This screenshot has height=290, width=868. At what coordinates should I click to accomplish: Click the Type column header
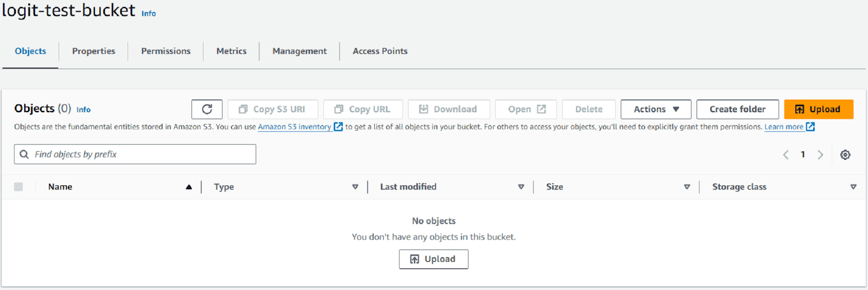click(x=224, y=187)
